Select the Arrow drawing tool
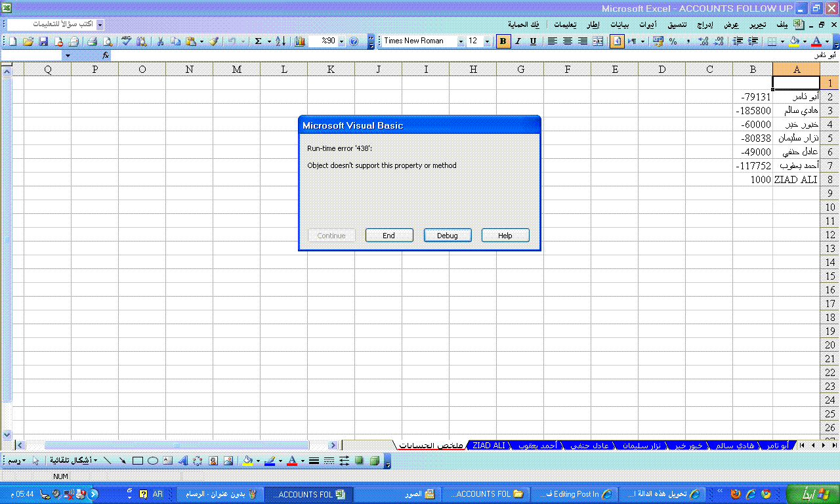 coord(123,461)
